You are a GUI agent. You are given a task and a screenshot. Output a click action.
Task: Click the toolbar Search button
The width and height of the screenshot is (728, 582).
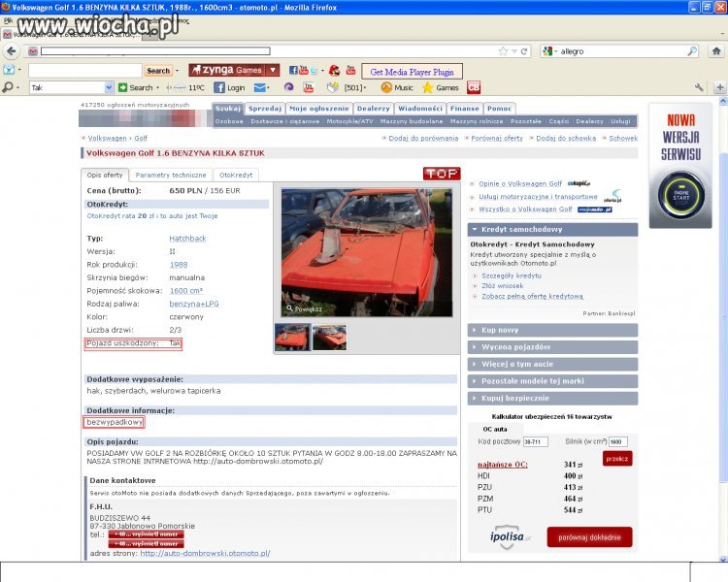(158, 71)
